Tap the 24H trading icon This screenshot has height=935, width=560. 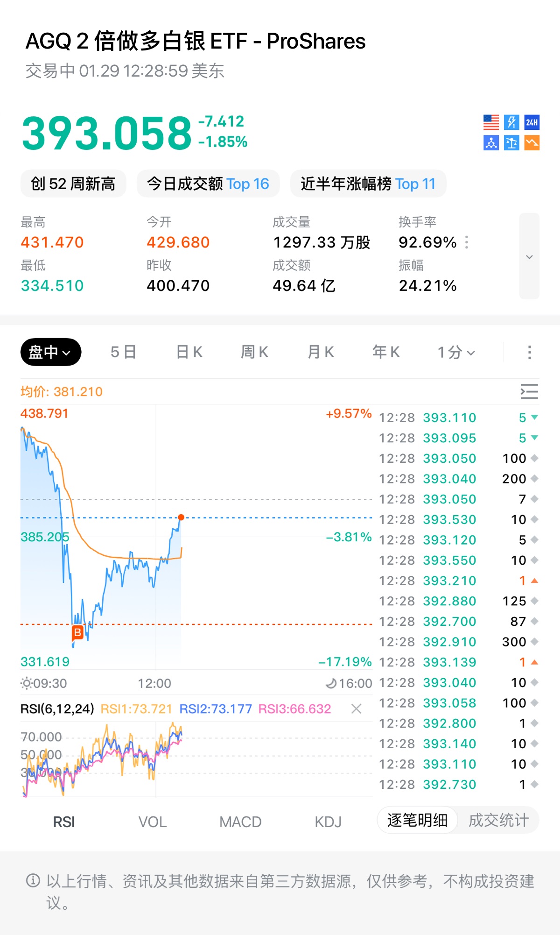[532, 122]
